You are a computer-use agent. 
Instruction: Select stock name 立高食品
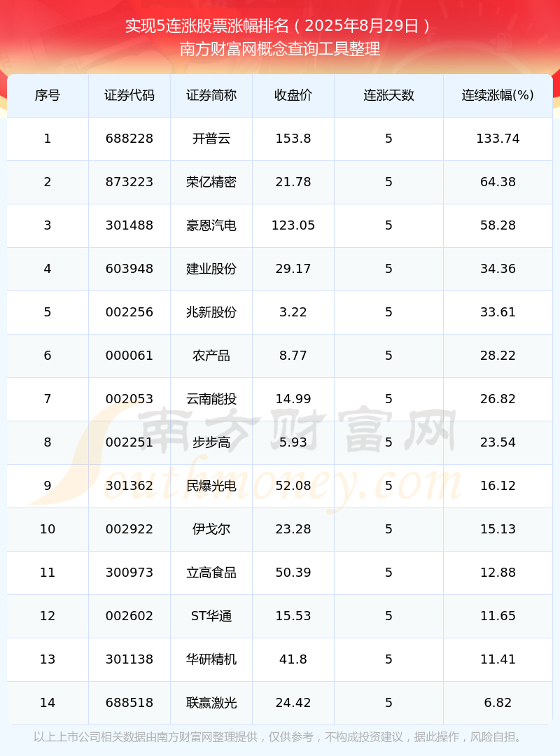[211, 573]
